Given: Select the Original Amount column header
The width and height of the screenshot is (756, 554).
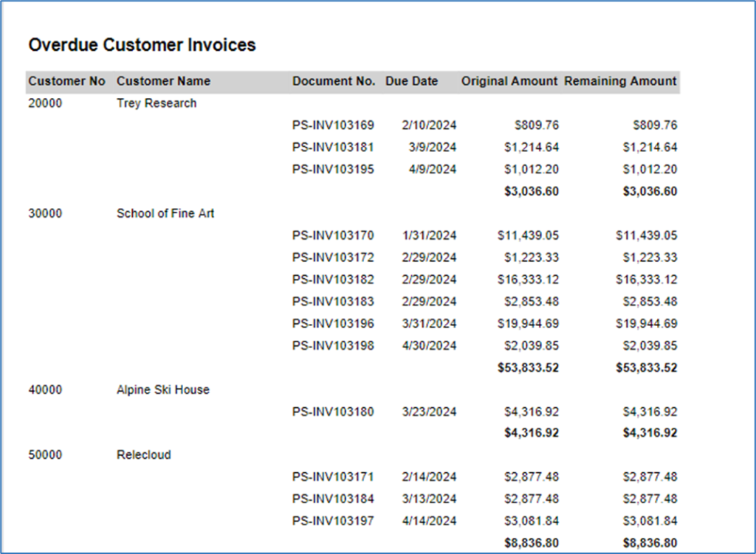Looking at the screenshot, I should pyautogui.click(x=509, y=81).
